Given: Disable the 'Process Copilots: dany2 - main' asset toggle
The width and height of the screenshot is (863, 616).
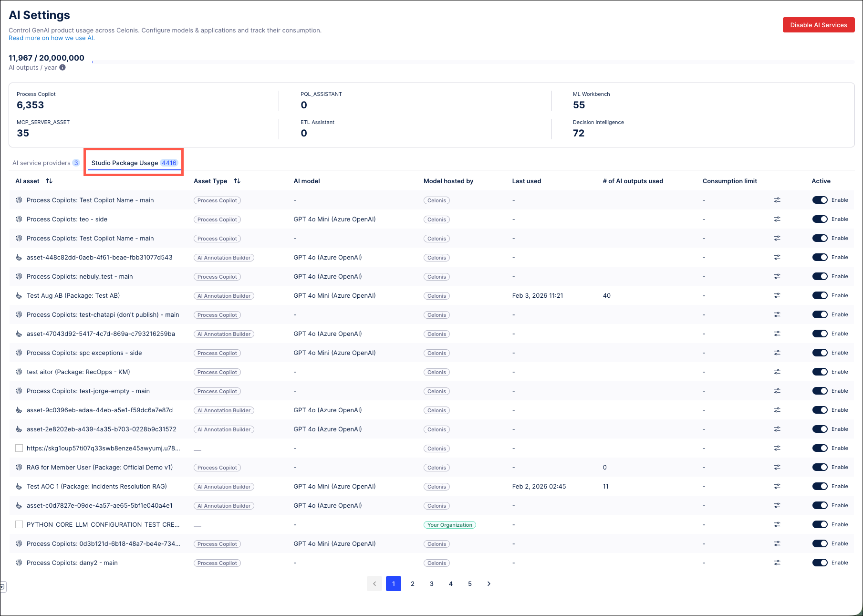Looking at the screenshot, I should pos(820,563).
